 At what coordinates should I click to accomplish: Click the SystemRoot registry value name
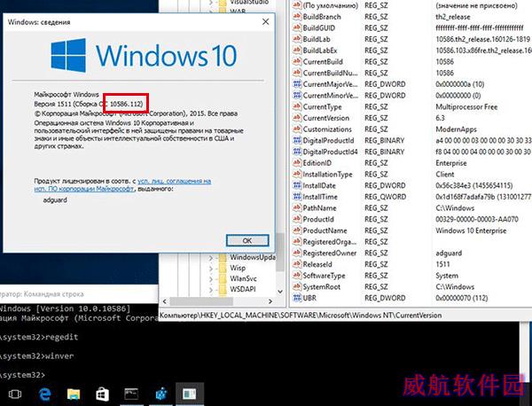(321, 286)
